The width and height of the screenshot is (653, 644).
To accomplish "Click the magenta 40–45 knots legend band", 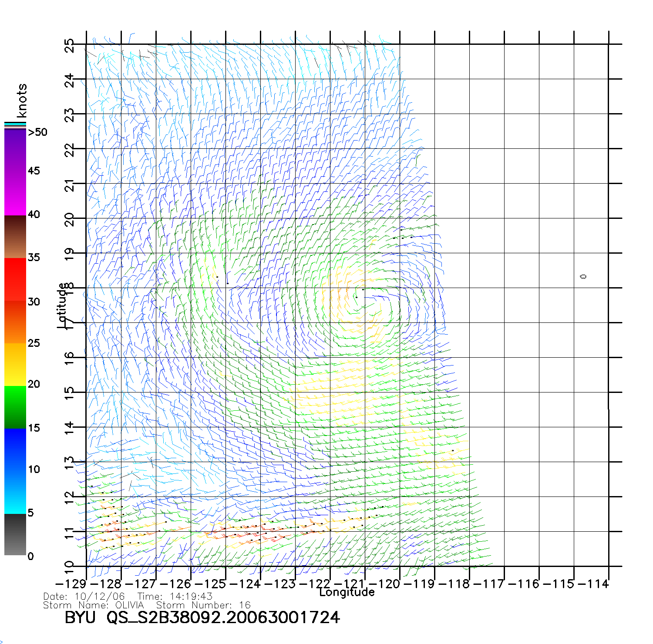I will coord(15,194).
